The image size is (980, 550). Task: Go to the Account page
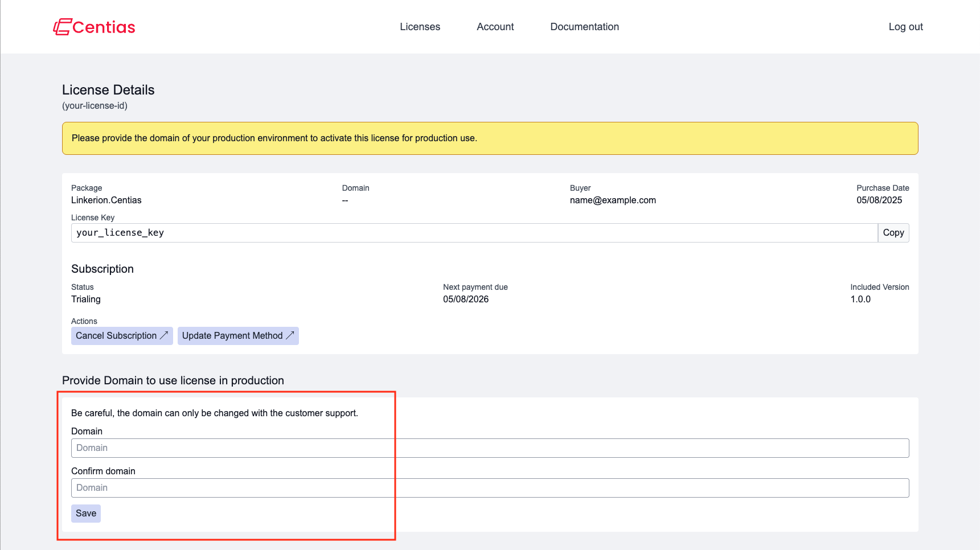495,27
